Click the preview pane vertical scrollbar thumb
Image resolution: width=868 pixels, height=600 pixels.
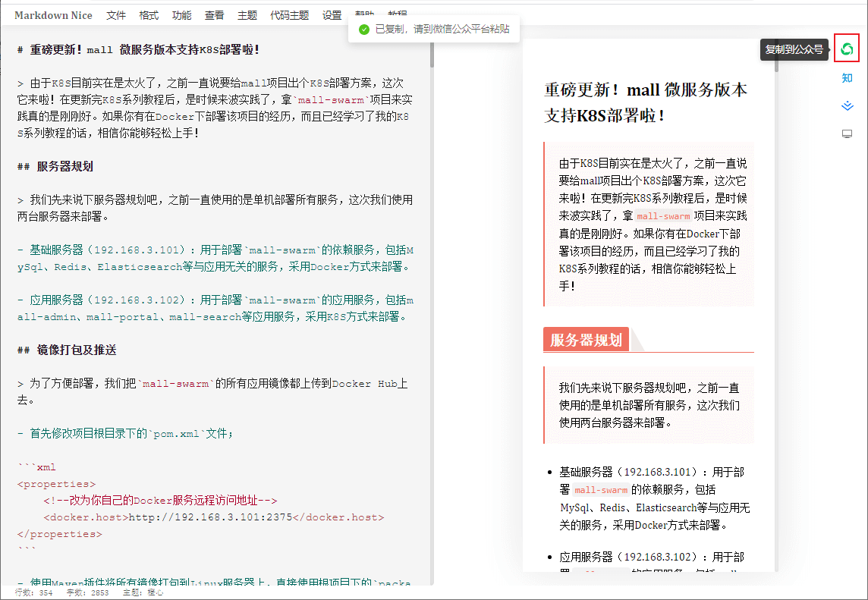click(776, 56)
